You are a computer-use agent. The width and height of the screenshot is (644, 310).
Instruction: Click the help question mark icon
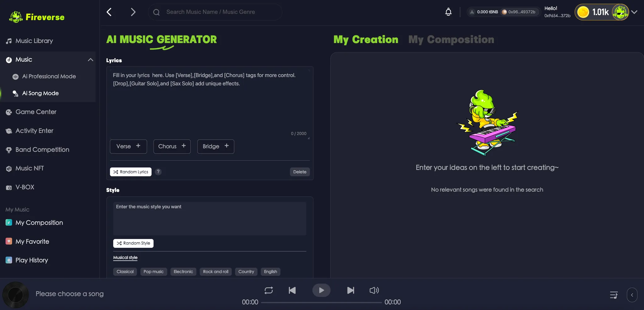click(158, 172)
